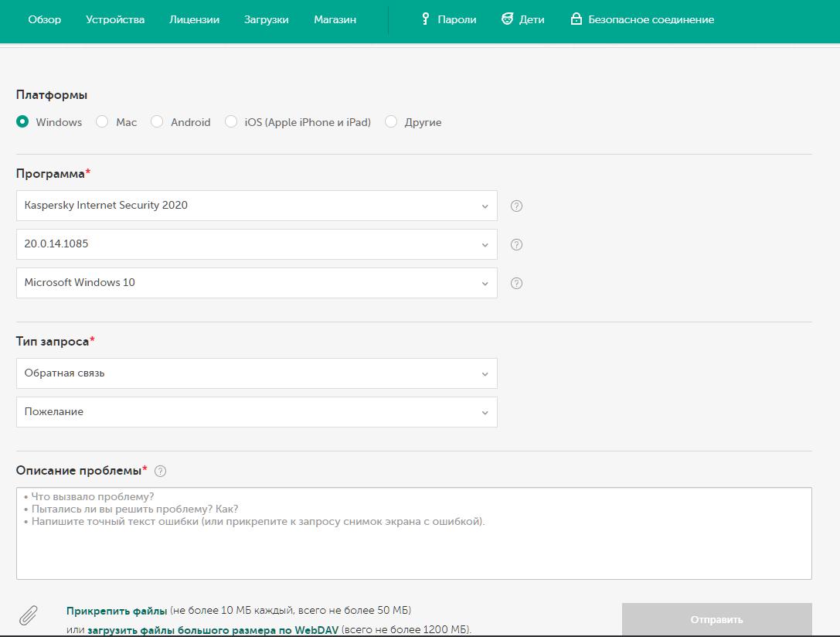Select the Mac platform radio button
The width and height of the screenshot is (840, 637).
click(102, 121)
